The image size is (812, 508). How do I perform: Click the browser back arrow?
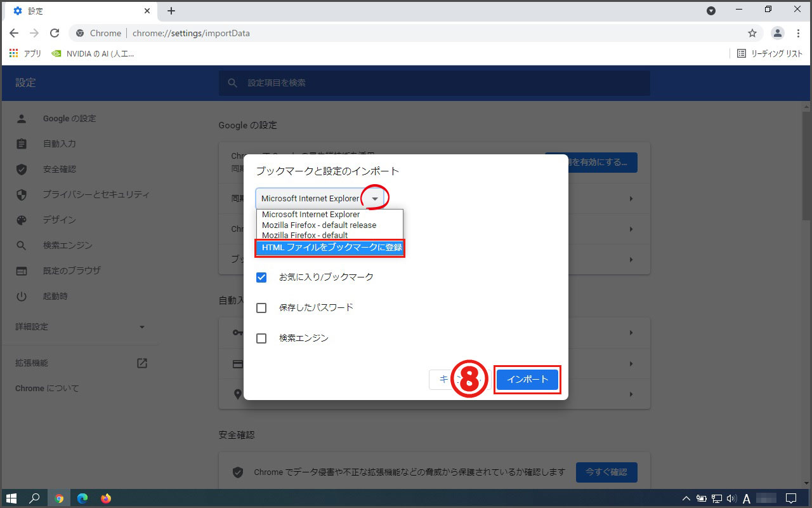[x=14, y=33]
